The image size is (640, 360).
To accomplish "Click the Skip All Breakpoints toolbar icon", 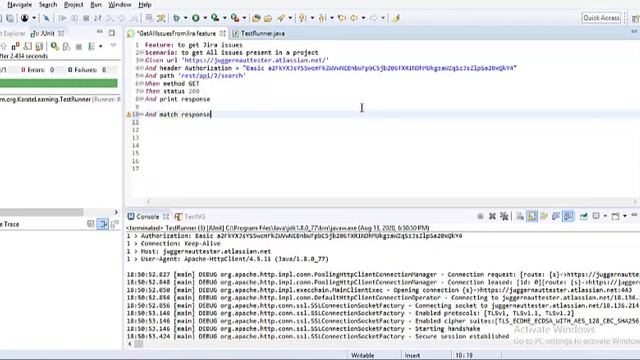I will coord(46,18).
